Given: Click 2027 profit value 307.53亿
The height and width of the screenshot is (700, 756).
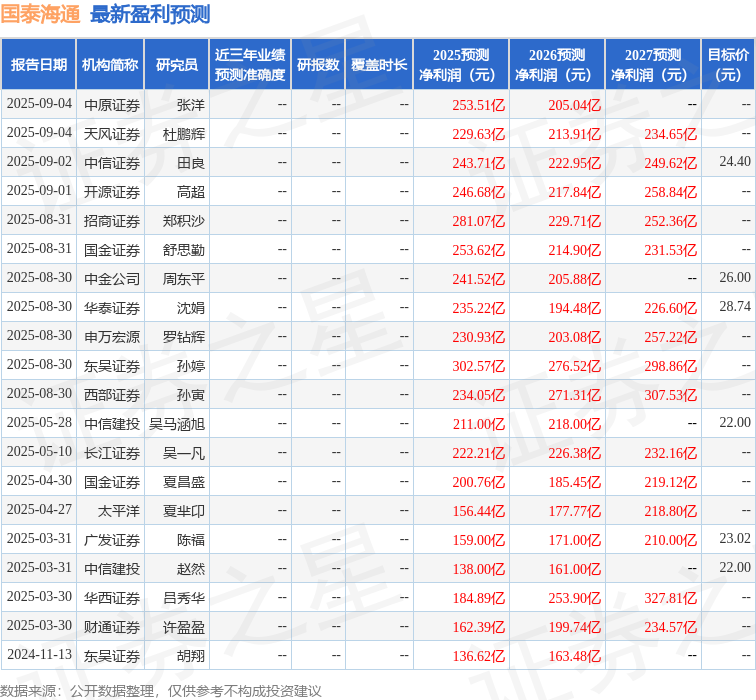Looking at the screenshot, I should pyautogui.click(x=670, y=395).
